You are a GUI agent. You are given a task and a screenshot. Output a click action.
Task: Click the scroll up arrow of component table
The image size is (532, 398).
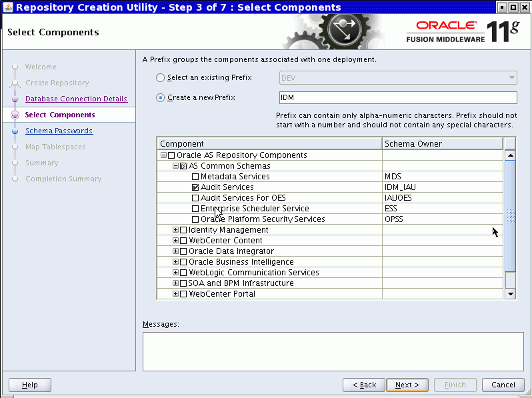click(510, 155)
